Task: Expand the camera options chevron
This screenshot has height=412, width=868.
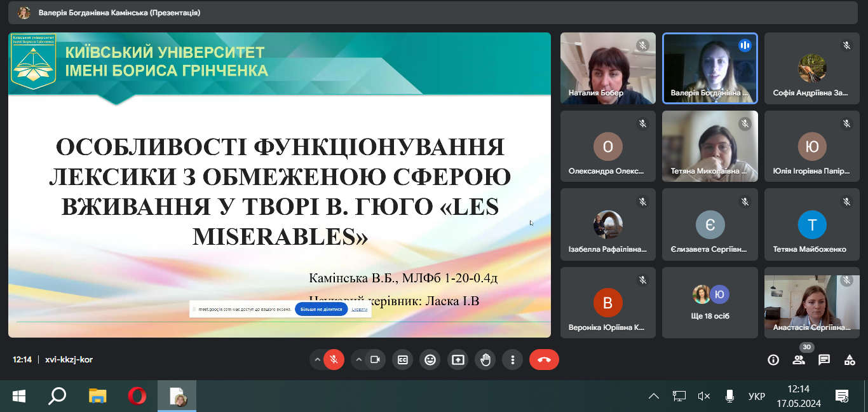Action: 360,359
